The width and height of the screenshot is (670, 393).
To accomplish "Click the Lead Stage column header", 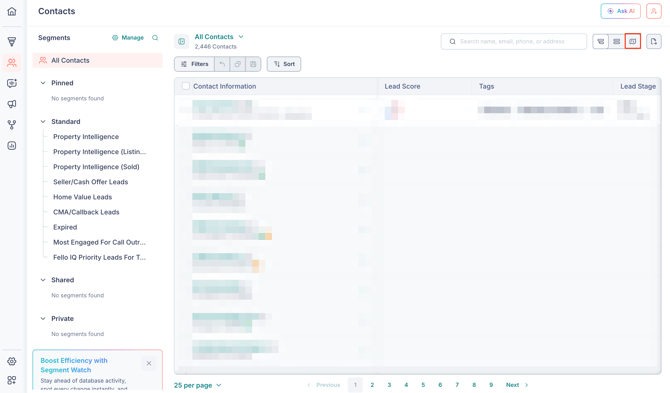I will tap(638, 86).
